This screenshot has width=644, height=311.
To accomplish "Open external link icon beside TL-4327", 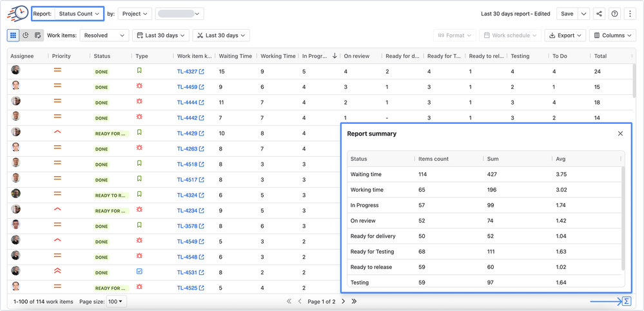I will point(202,72).
